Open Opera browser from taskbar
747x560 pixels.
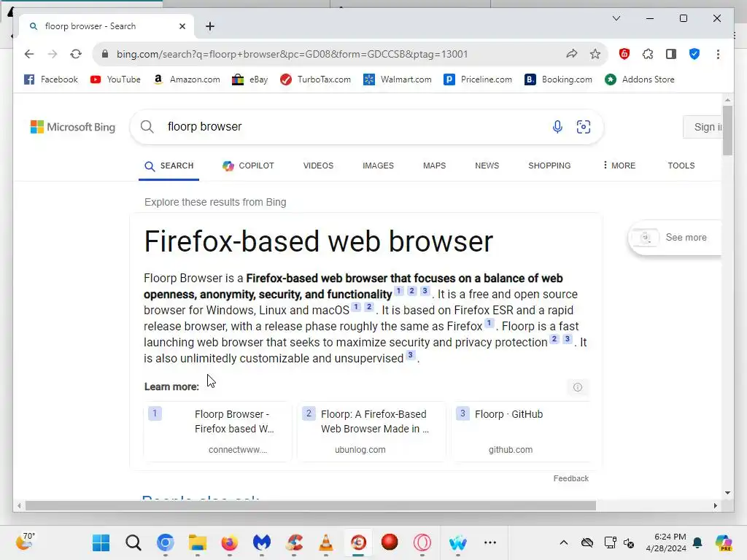coord(422,542)
